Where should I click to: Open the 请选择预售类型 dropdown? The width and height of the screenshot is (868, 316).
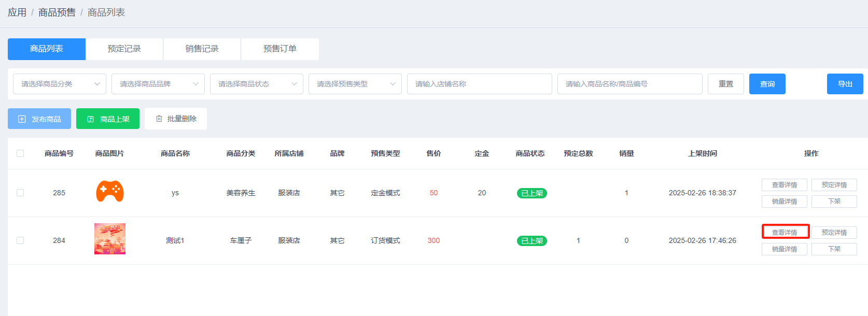coord(355,84)
